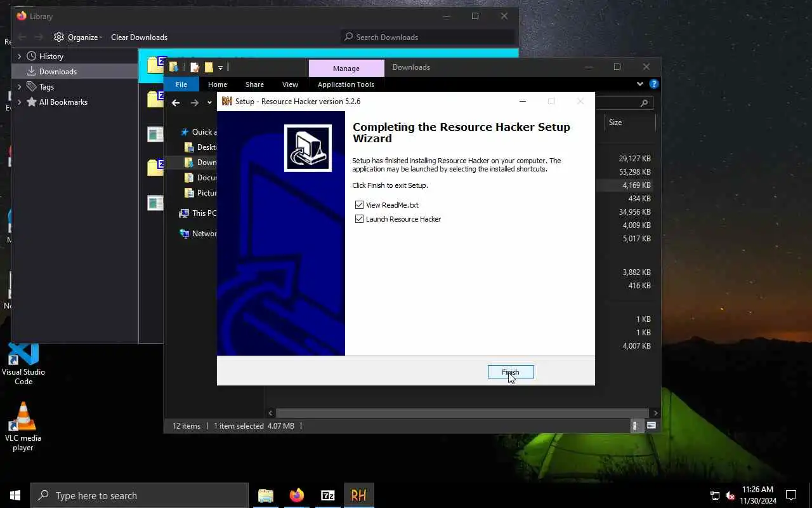
Task: Click the Back arrow in File Explorer
Action: tap(176, 103)
